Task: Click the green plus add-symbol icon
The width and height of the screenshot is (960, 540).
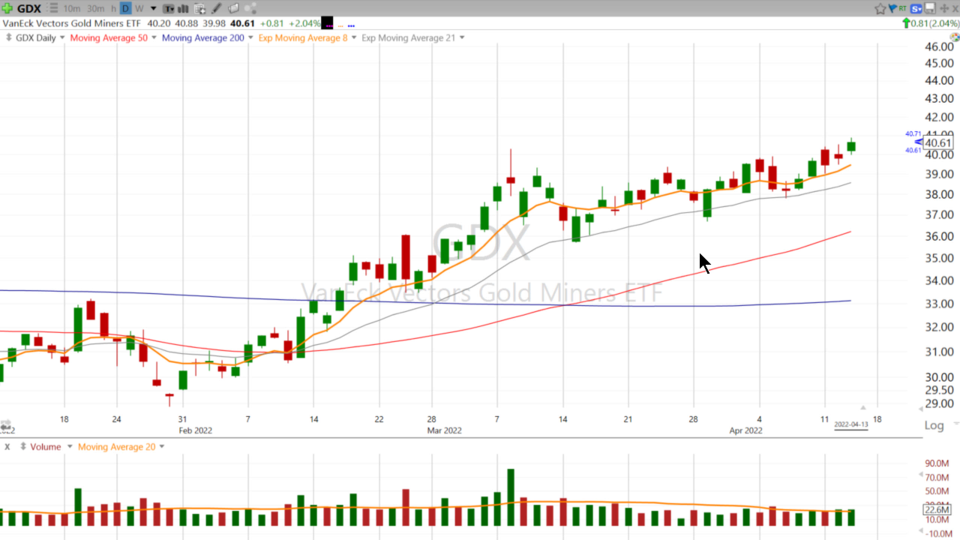Action: (x=7, y=9)
